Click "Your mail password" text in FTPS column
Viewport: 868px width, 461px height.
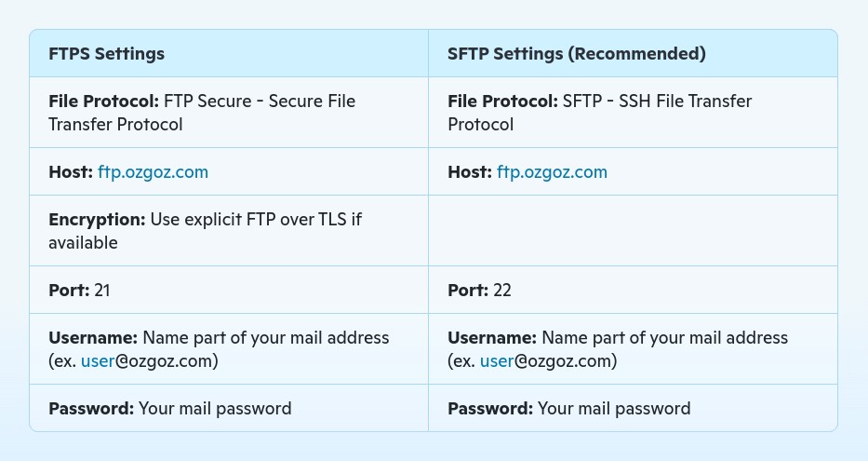(x=215, y=409)
